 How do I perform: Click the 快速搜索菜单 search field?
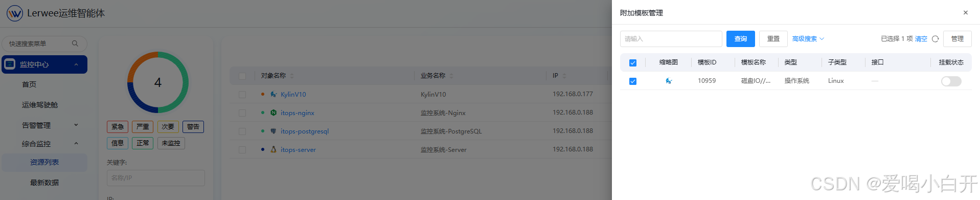click(x=44, y=43)
